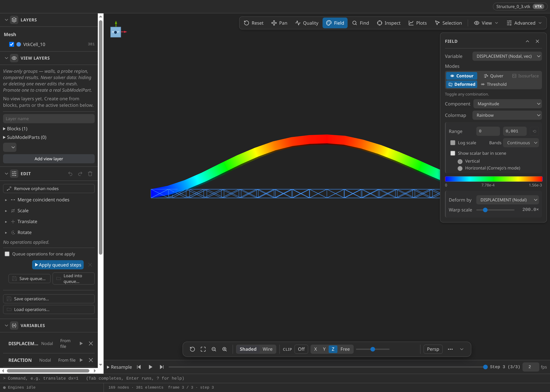The height and width of the screenshot is (392, 550).
Task: Click Remove orphan nodes button
Action: tap(49, 189)
